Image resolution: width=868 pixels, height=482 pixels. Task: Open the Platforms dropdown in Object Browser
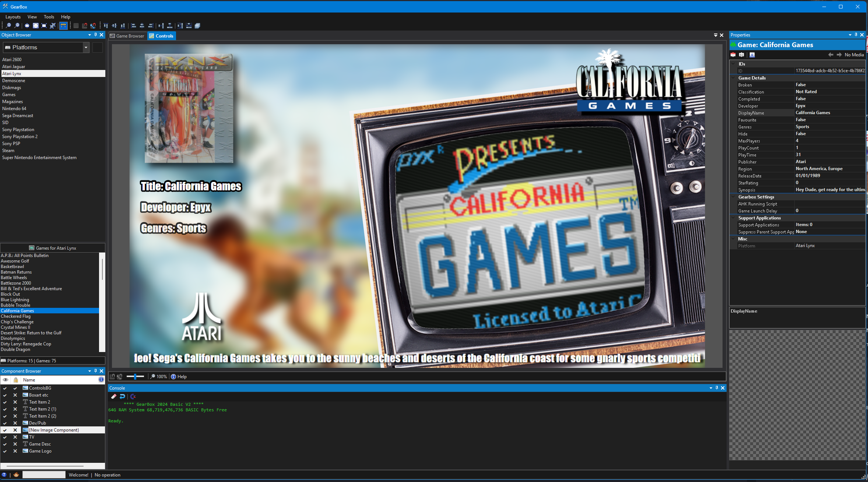86,48
